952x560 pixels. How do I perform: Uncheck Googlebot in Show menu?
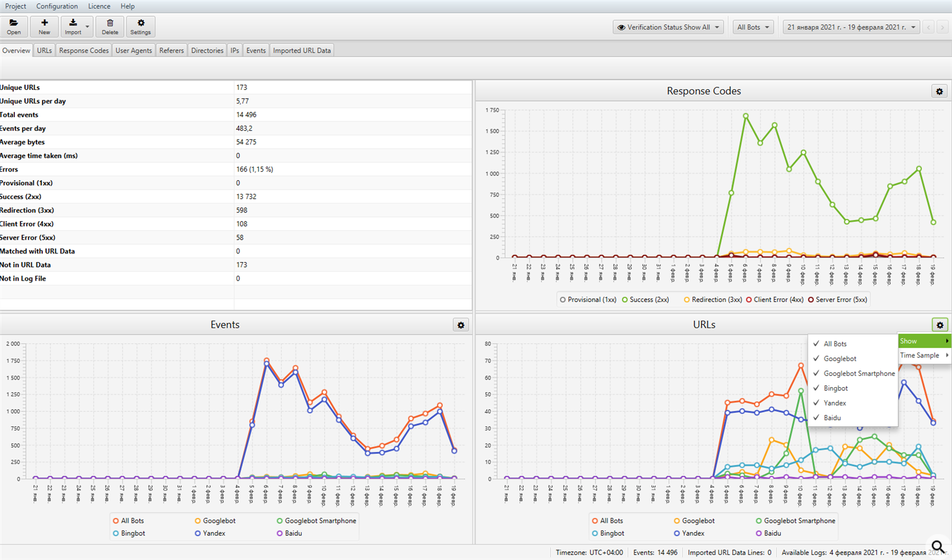click(852, 359)
